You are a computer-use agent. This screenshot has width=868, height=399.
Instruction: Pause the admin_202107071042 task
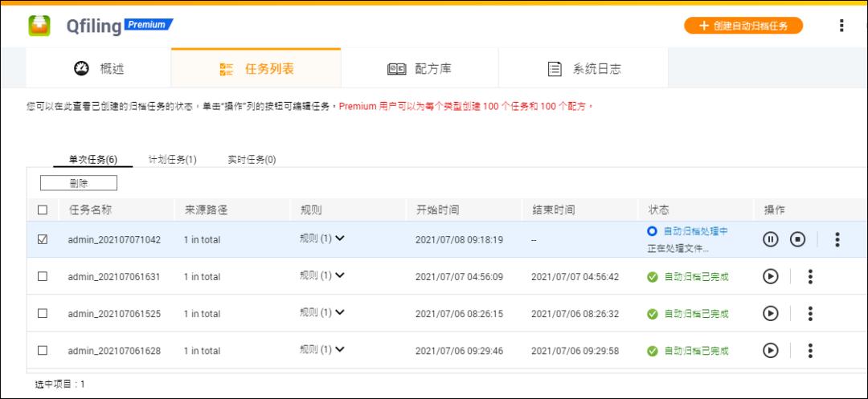(771, 239)
